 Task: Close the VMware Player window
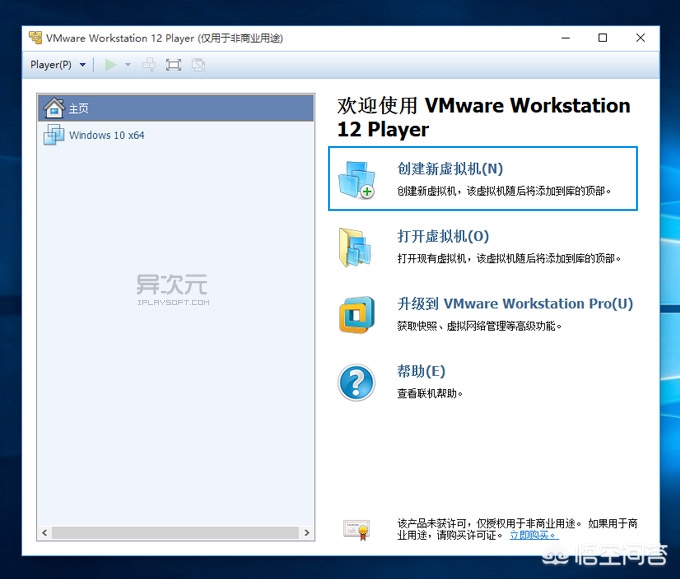[641, 38]
